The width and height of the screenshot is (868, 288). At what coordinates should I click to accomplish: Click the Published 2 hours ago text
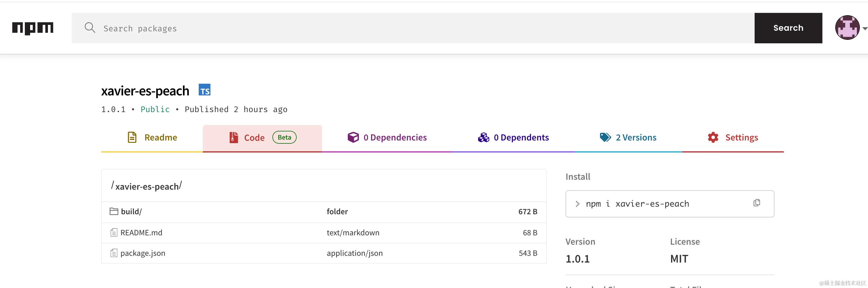pos(236,109)
